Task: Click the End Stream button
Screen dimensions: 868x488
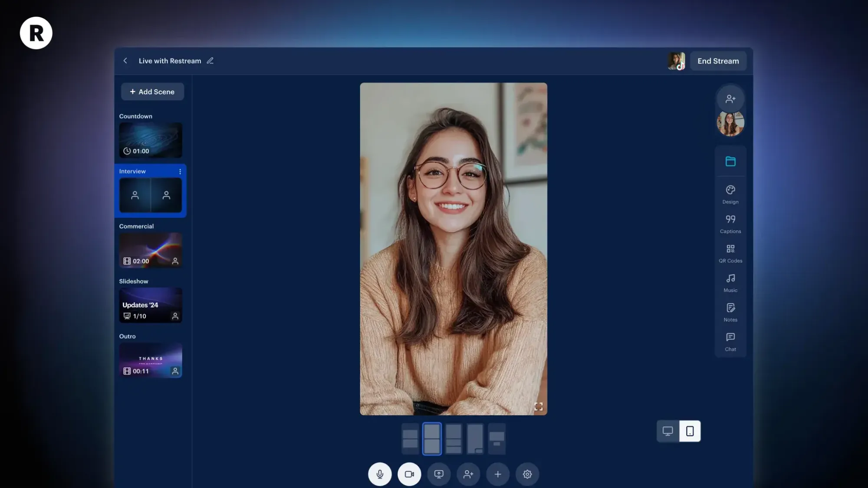Action: click(x=718, y=61)
